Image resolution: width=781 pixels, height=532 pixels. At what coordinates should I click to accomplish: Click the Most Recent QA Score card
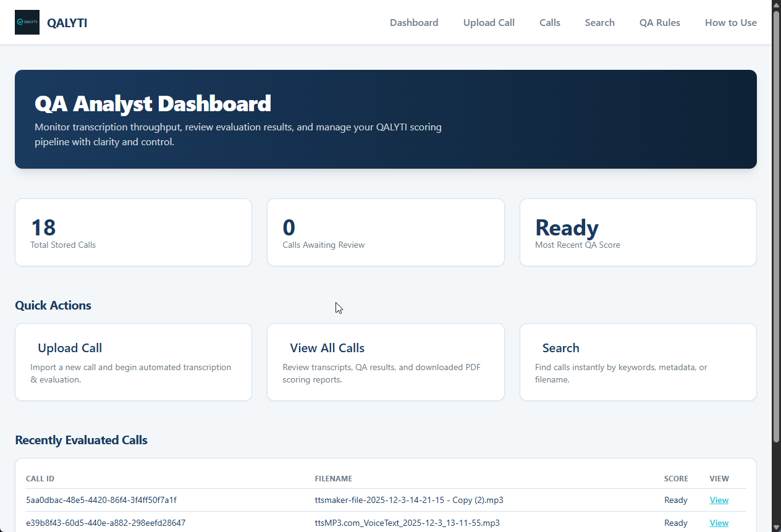638,232
